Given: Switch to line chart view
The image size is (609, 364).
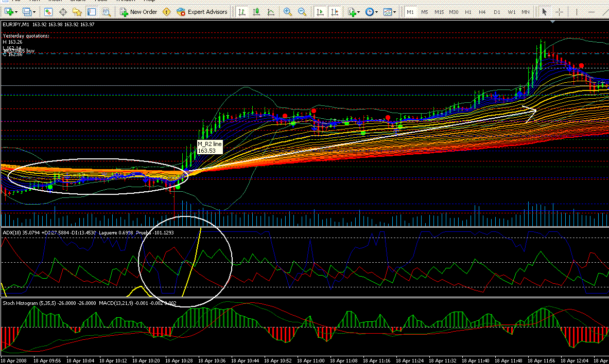Looking at the screenshot, I should (271, 12).
